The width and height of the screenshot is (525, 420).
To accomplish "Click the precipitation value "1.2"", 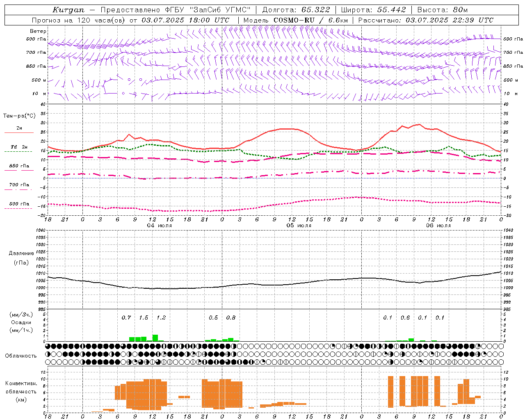I will (x=161, y=318).
